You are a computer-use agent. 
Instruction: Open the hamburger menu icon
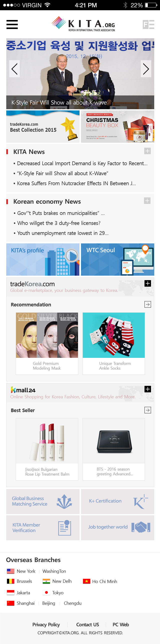(x=12, y=24)
